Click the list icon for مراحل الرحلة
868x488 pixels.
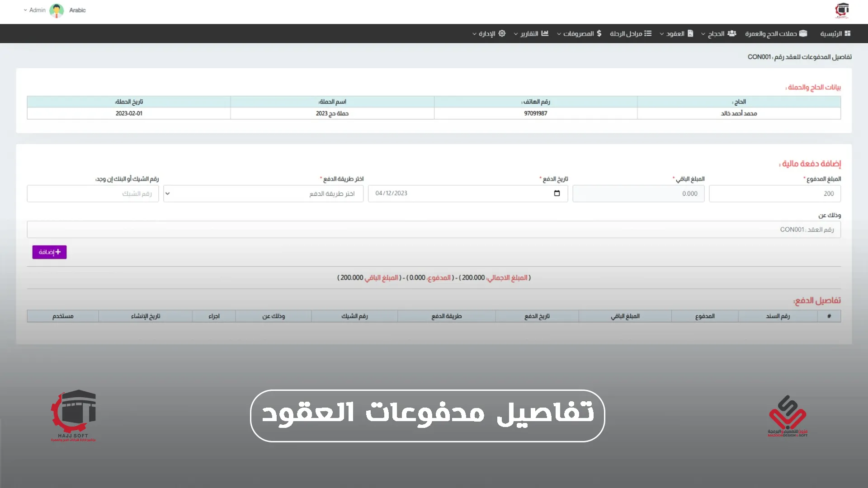pos(648,33)
